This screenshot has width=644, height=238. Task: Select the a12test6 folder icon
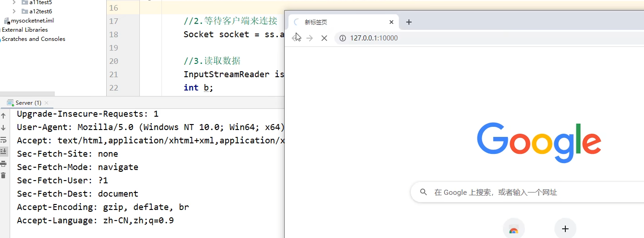(25, 11)
